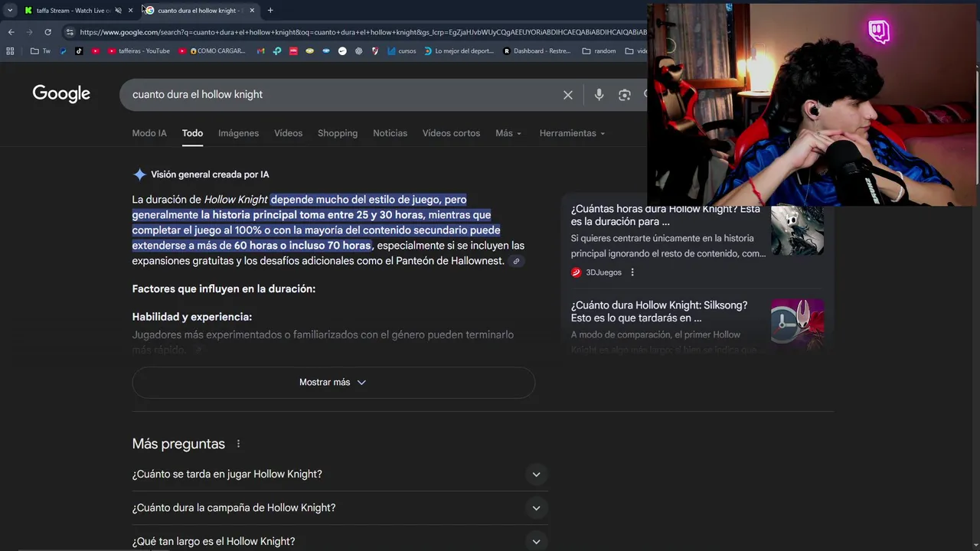Expand the AI overview with Mostrar más
The image size is (980, 551).
pos(333,383)
